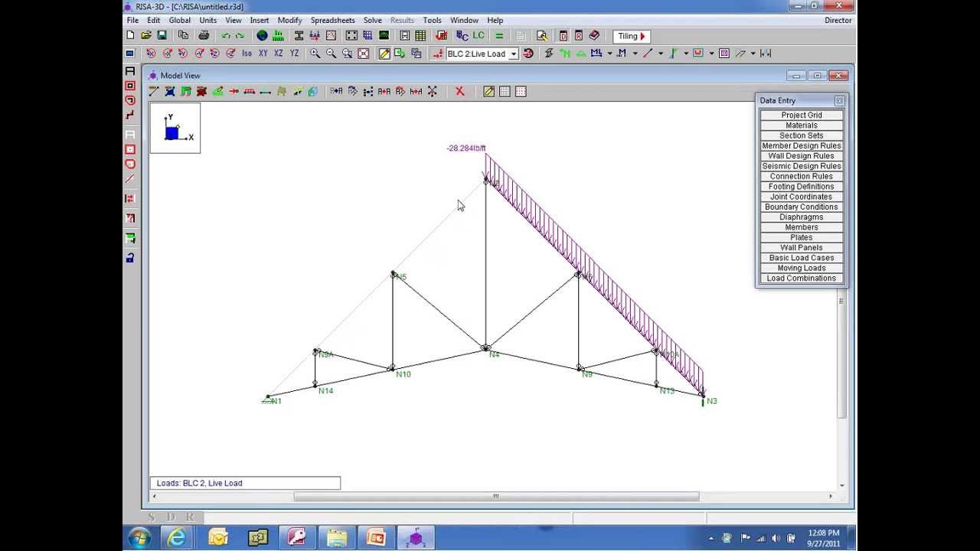Open Basic Load Cases in Data Entry
Image resolution: width=980 pixels, height=551 pixels.
802,258
